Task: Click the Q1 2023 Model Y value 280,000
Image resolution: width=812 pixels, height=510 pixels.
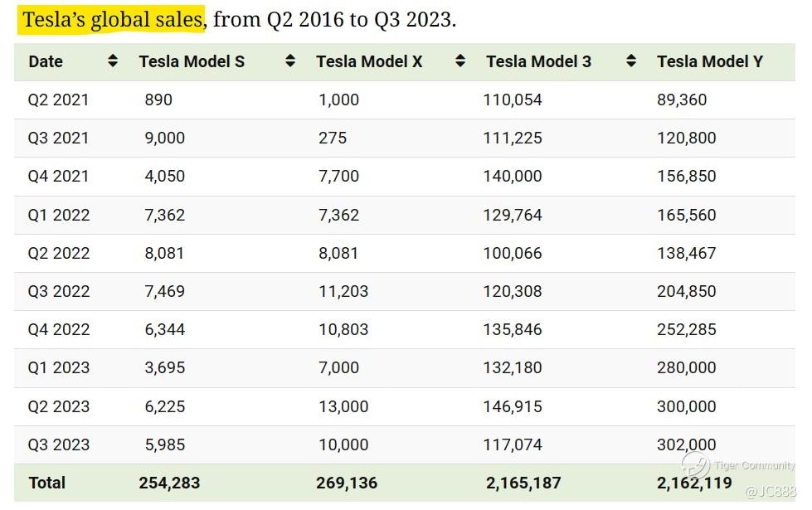Action: [686, 367]
